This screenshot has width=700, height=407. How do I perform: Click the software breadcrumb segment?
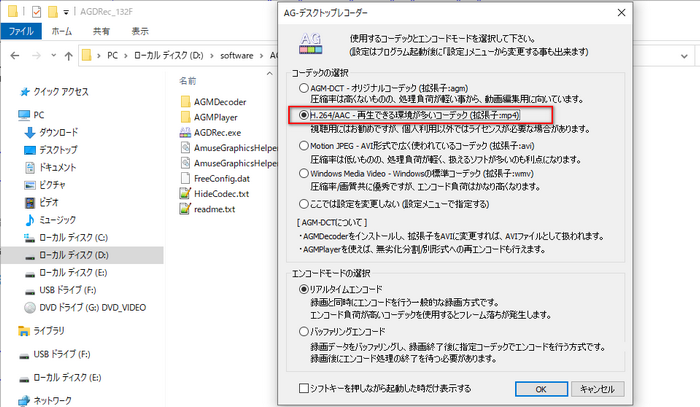point(237,55)
